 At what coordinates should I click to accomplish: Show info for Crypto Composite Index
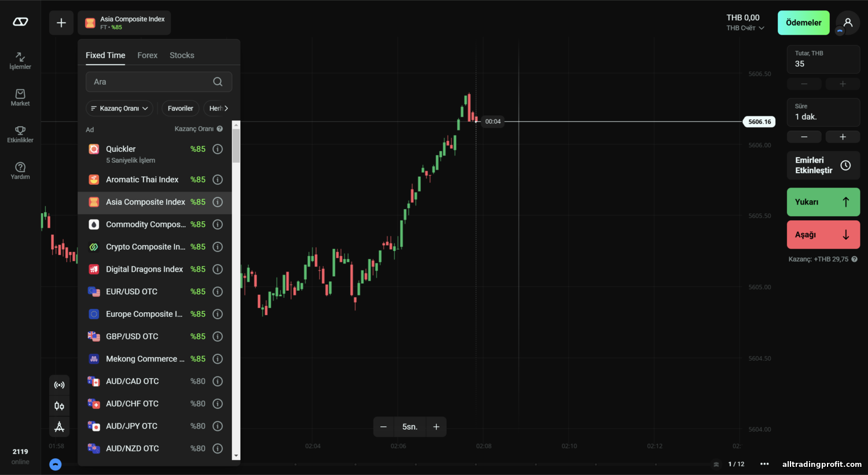[x=218, y=247]
